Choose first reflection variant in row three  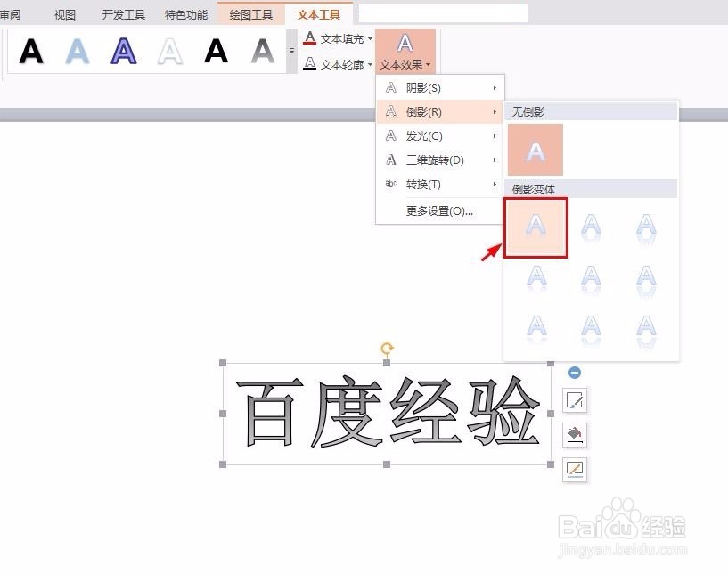[x=536, y=329]
